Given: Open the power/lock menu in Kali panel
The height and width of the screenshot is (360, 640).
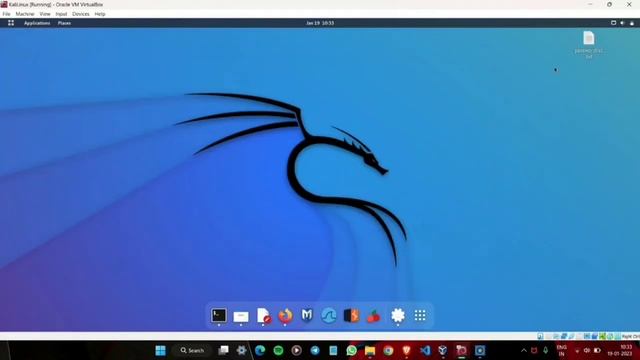Looking at the screenshot, I should [632, 23].
